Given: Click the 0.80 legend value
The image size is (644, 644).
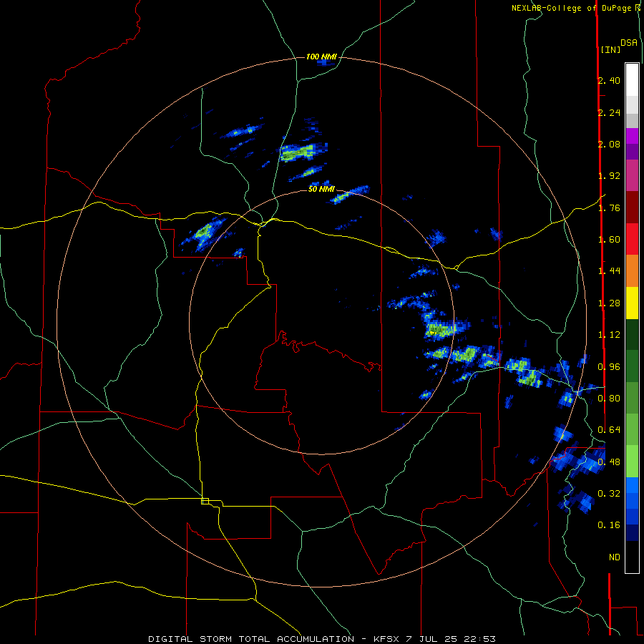Looking at the screenshot, I should click(609, 399).
